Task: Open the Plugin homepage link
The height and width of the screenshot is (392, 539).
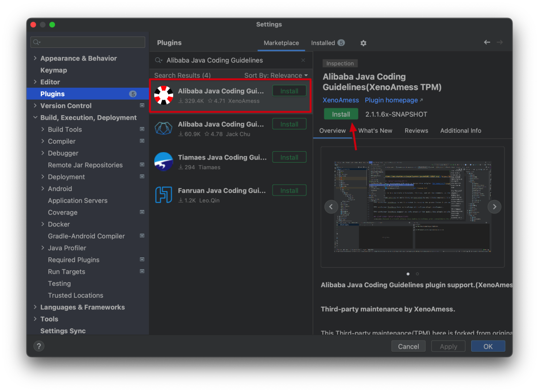Action: (394, 100)
